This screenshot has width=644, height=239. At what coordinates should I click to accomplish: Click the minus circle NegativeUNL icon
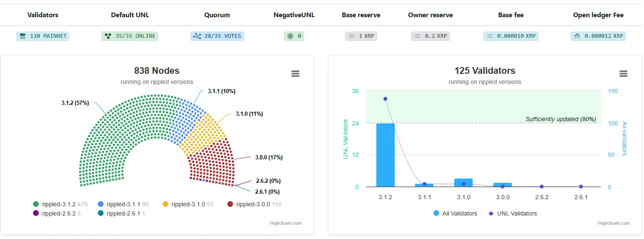coord(290,36)
